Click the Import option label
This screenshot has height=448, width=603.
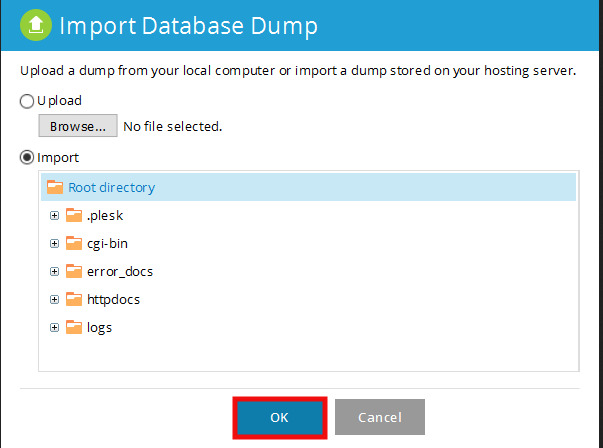58,158
